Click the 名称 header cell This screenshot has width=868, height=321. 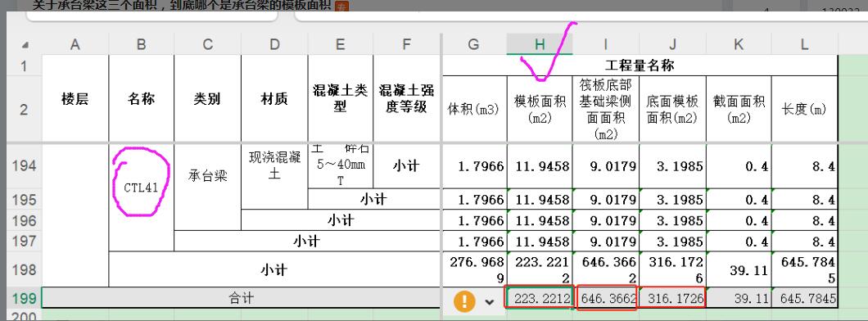[x=141, y=99]
